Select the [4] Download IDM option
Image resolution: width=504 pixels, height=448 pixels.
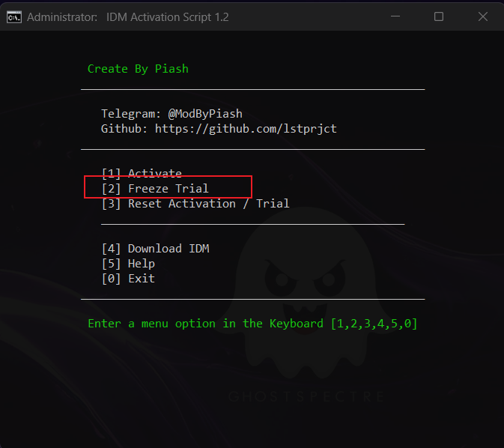[x=155, y=249]
